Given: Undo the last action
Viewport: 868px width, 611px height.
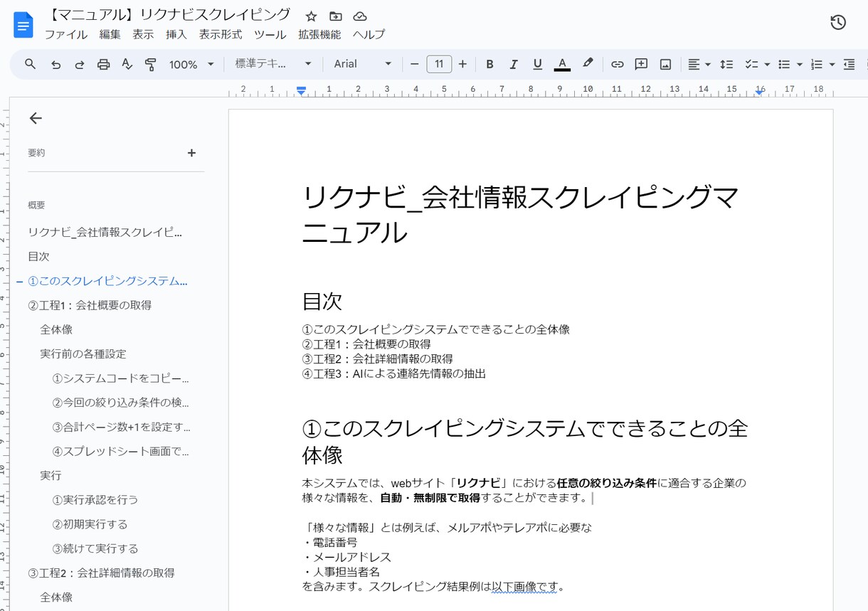Looking at the screenshot, I should point(55,64).
